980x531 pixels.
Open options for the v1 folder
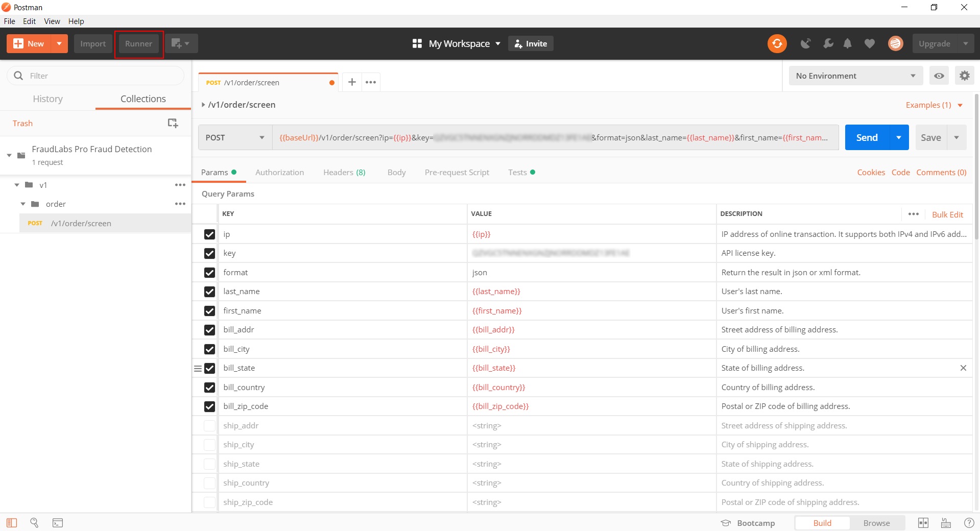tap(180, 185)
